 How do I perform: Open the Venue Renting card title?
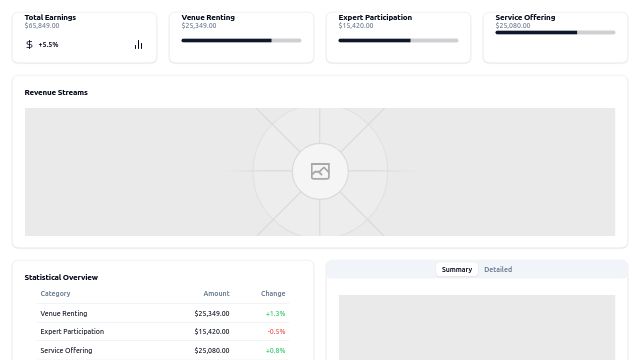tap(208, 17)
